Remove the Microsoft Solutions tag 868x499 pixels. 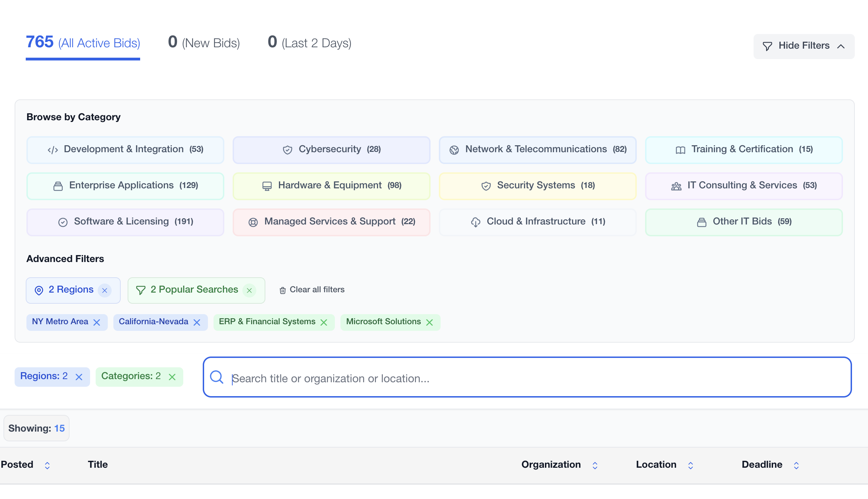tap(429, 322)
